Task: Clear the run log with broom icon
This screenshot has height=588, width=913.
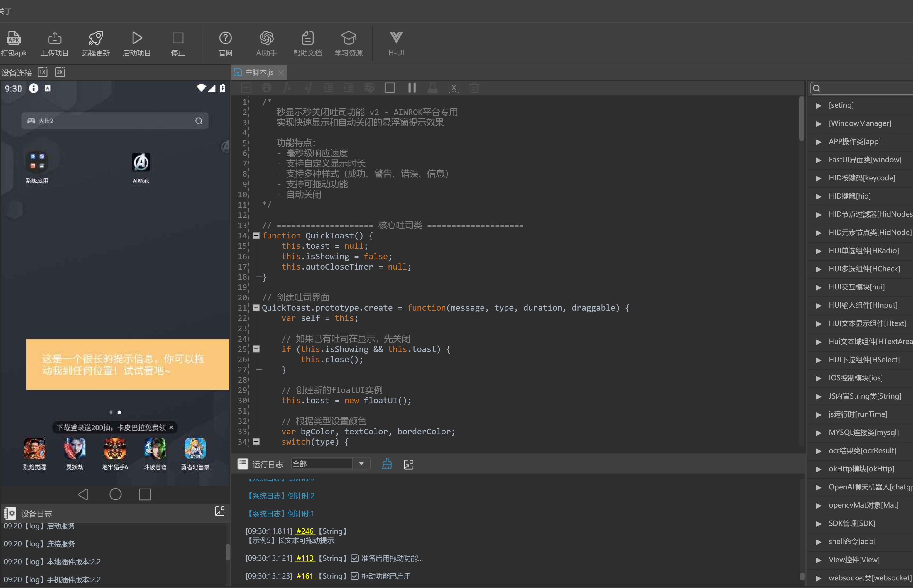Action: point(387,464)
